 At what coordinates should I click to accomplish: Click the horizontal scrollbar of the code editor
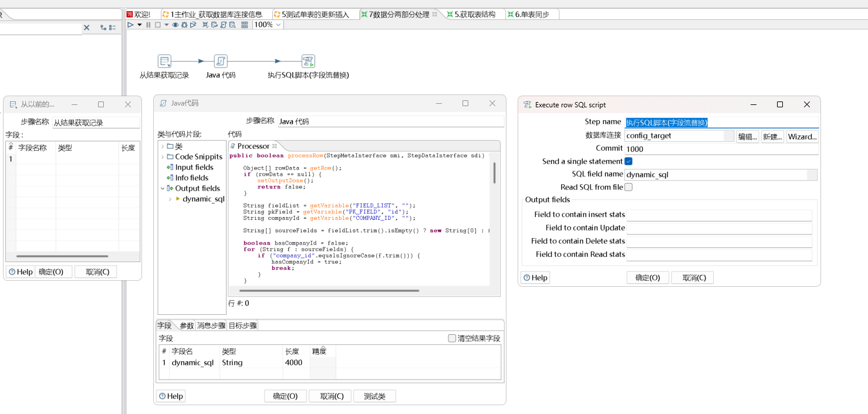[329, 290]
